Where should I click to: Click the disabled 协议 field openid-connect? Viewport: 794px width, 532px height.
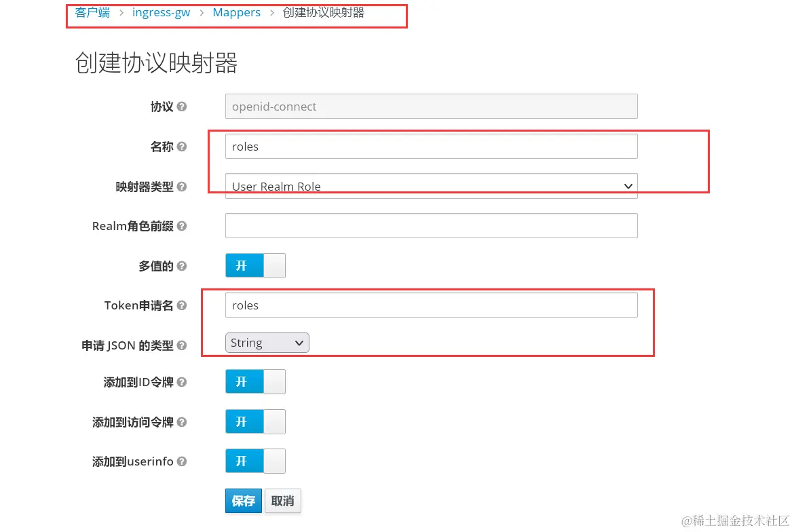[431, 107]
